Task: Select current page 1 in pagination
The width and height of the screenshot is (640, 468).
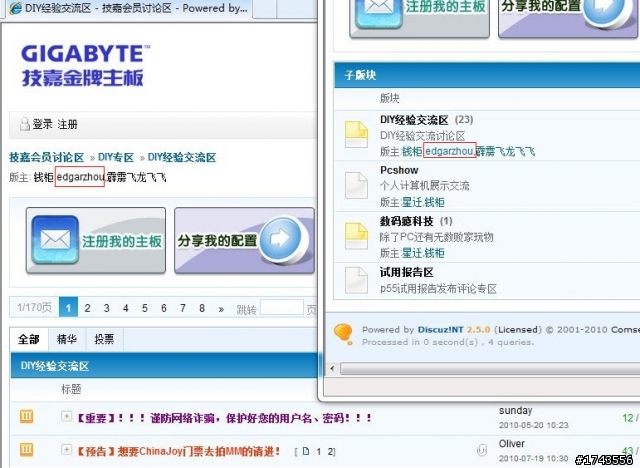Action: click(68, 308)
